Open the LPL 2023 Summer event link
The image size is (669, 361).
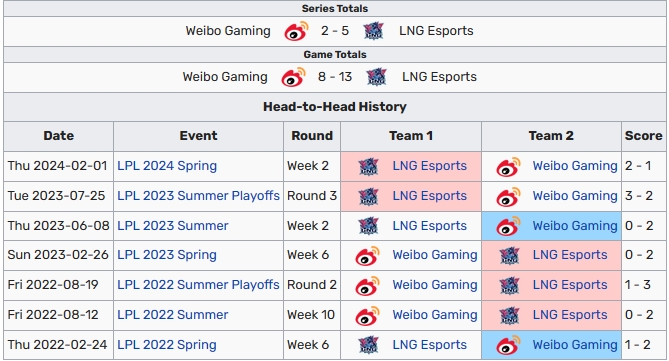[173, 226]
